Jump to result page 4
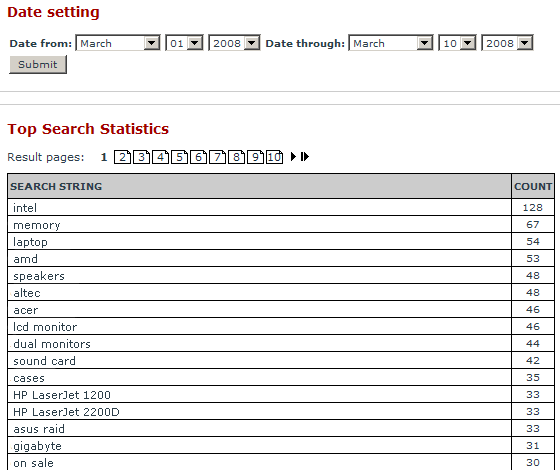Viewport: 560px width, 470px height. 161,157
